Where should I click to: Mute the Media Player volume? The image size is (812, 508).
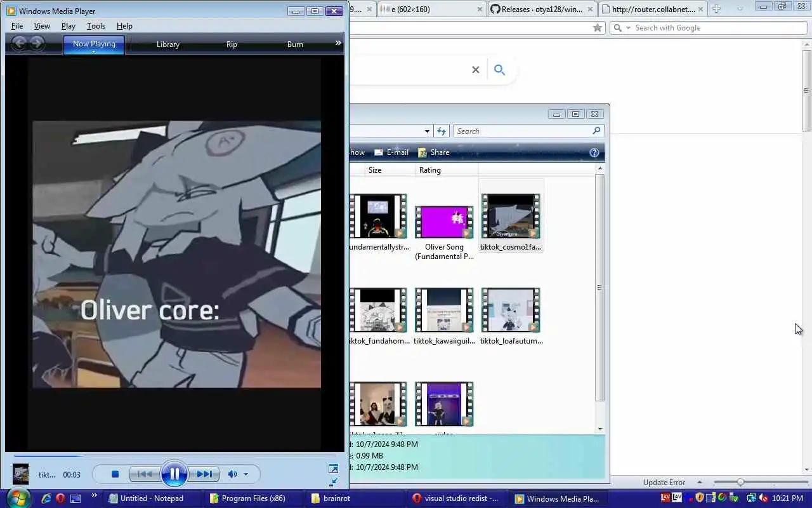232,474
